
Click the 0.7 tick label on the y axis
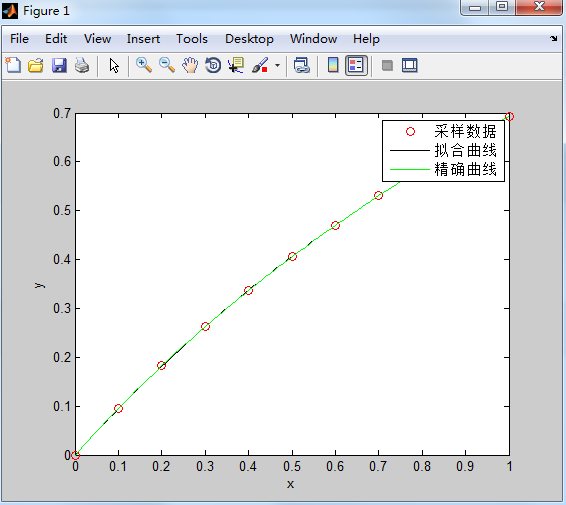(62, 113)
